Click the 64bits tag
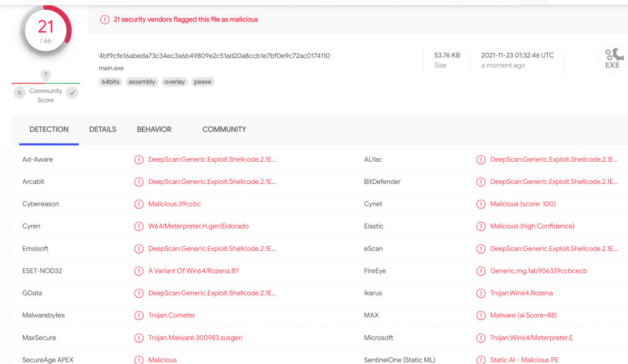This screenshot has height=364, width=628. click(110, 82)
